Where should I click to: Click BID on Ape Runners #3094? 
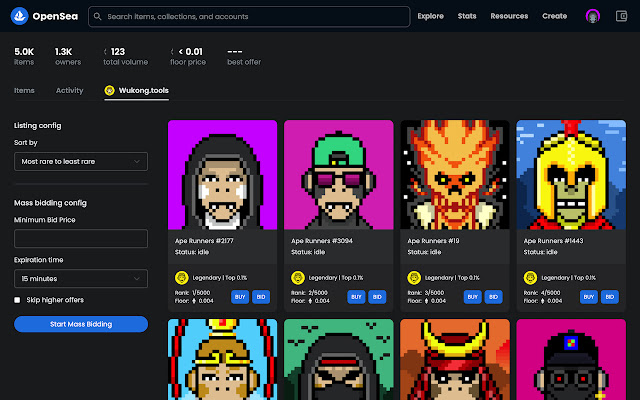377,297
